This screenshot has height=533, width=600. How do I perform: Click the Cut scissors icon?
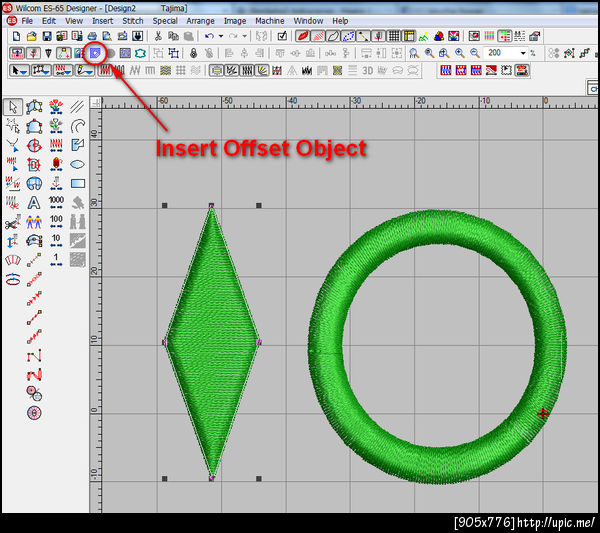click(x=158, y=36)
